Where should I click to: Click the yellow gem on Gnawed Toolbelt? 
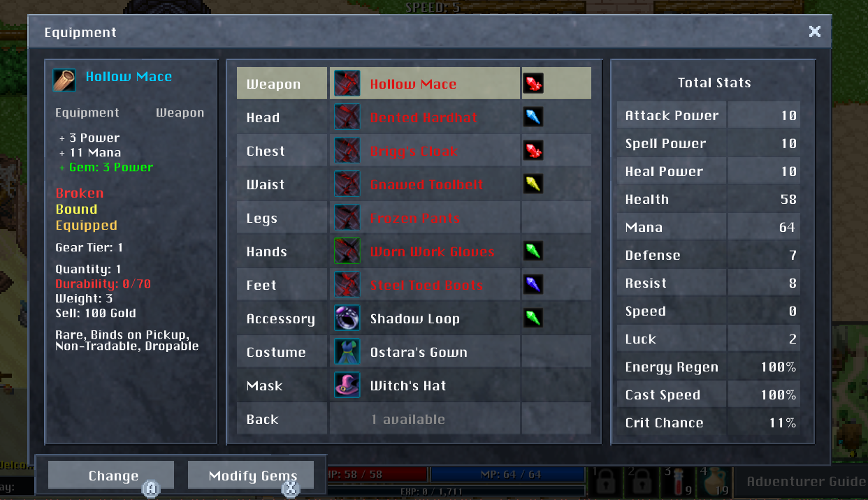click(x=533, y=184)
